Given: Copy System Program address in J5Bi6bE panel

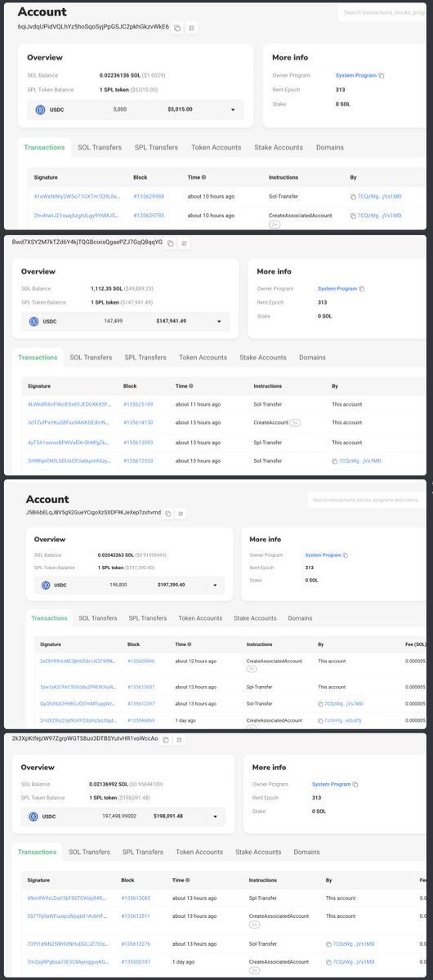Looking at the screenshot, I should pos(346,555).
